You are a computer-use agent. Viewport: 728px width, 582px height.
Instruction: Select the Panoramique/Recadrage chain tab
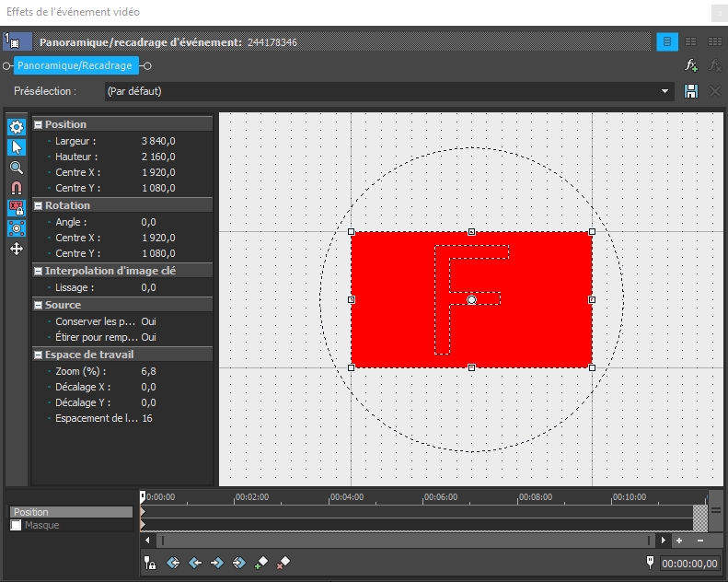(x=75, y=66)
